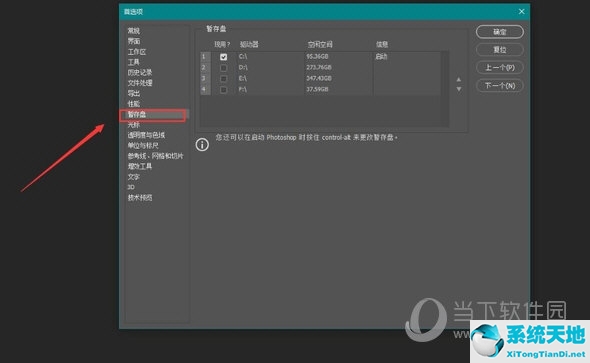Click the info icon beside the hint
The width and height of the screenshot is (590, 363).
[x=202, y=144]
